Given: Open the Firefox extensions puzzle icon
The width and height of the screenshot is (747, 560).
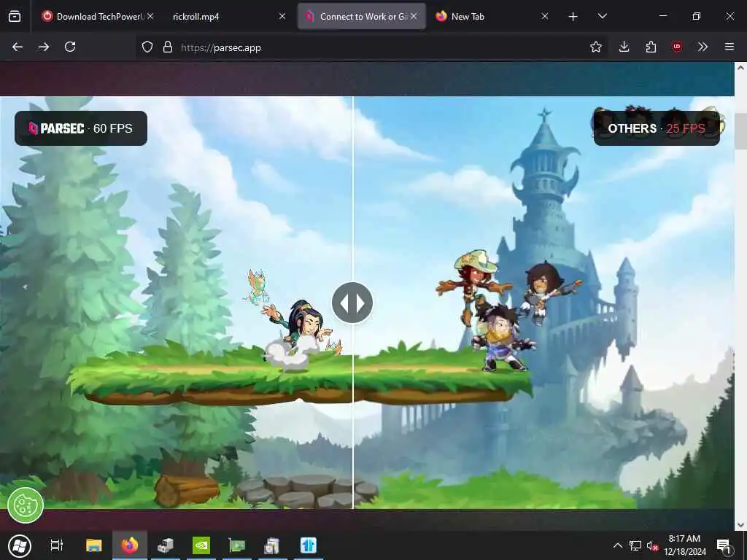Looking at the screenshot, I should [651, 47].
